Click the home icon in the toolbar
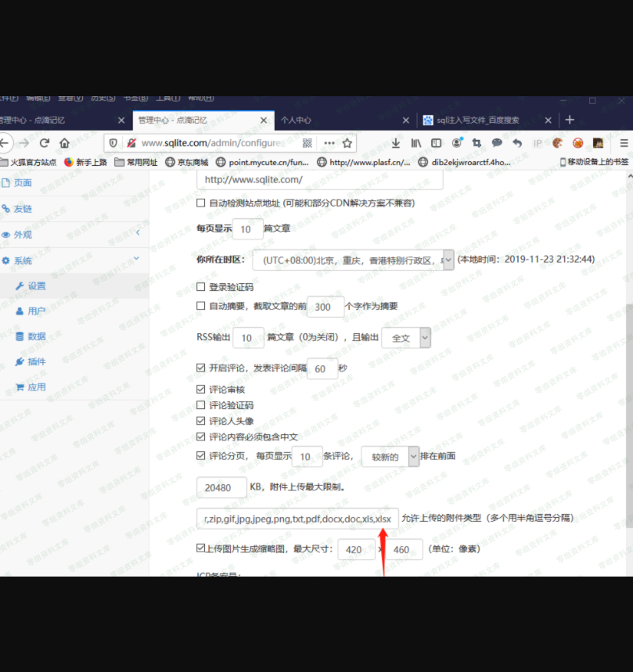 pos(65,143)
